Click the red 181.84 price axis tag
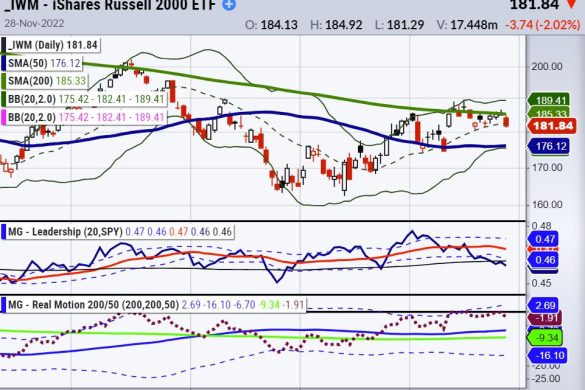The image size is (585, 390). point(553,126)
